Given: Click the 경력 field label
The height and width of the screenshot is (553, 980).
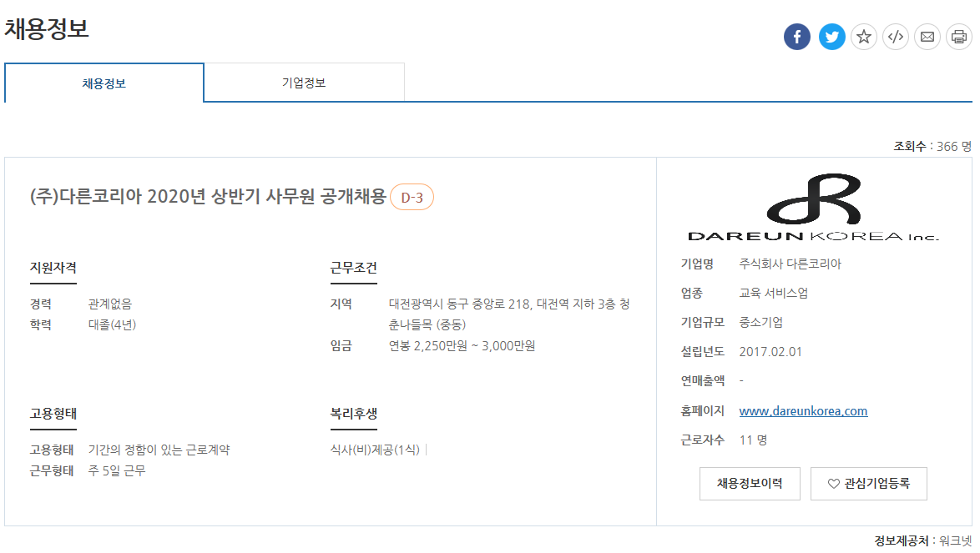Looking at the screenshot, I should (x=41, y=304).
